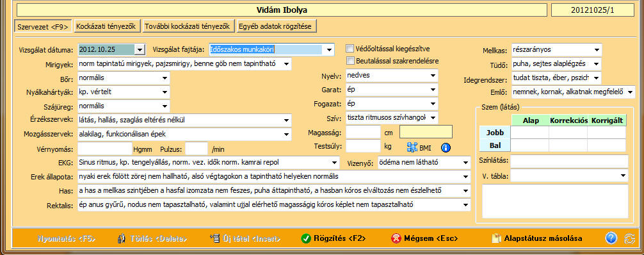Click the blue help question mark icon
This screenshot has width=644, height=255.
[x=611, y=238]
